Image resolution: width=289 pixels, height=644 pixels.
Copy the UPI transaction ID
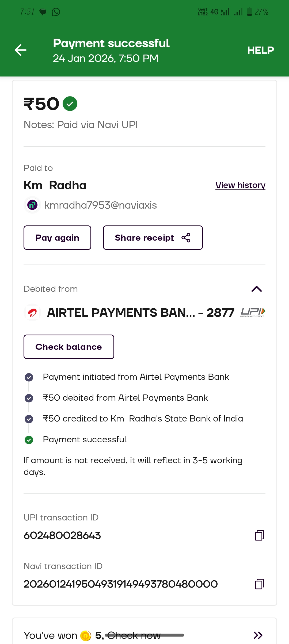pyautogui.click(x=259, y=535)
